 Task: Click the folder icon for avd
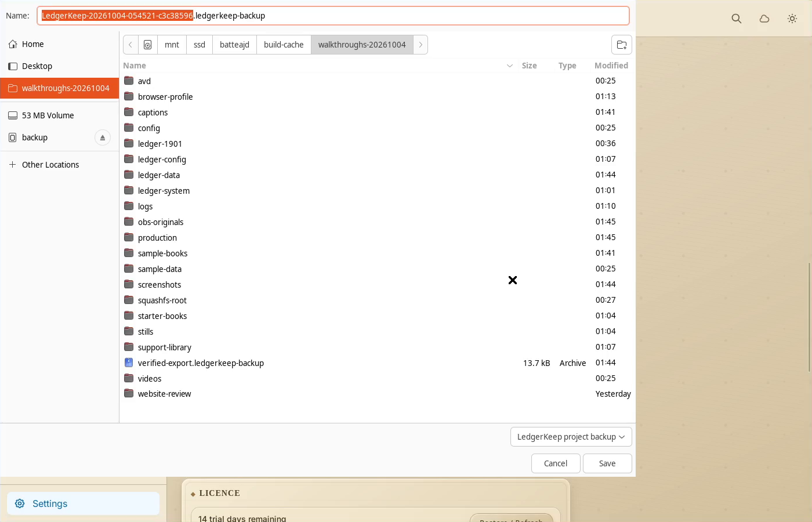pyautogui.click(x=129, y=81)
